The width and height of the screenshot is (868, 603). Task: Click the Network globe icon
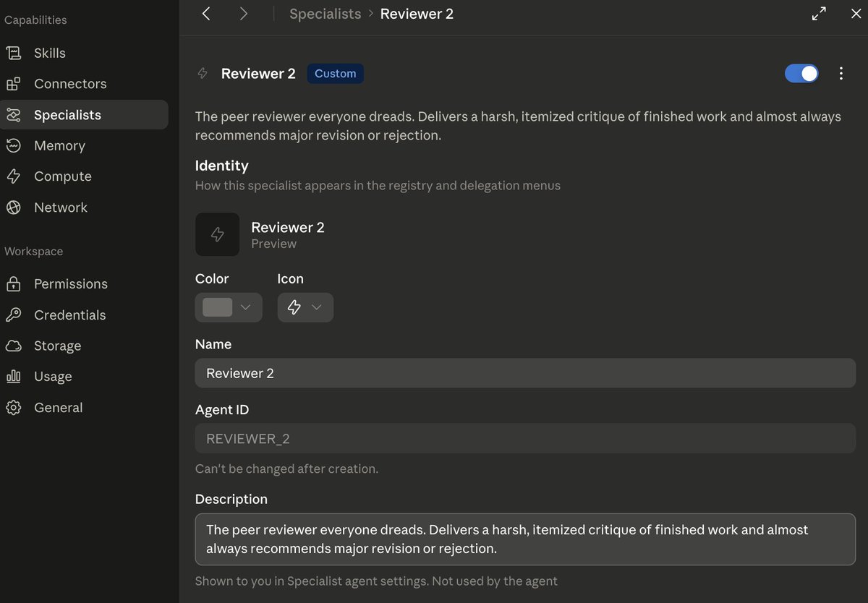pyautogui.click(x=13, y=208)
